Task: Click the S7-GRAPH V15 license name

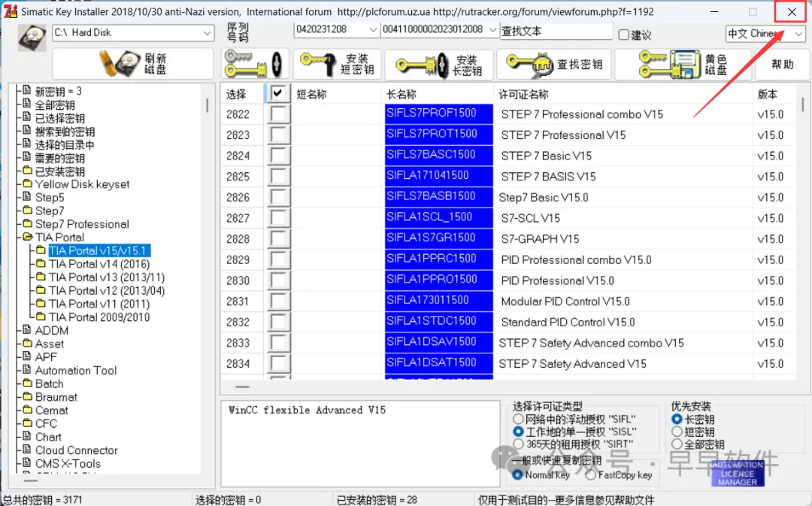Action: (x=540, y=239)
